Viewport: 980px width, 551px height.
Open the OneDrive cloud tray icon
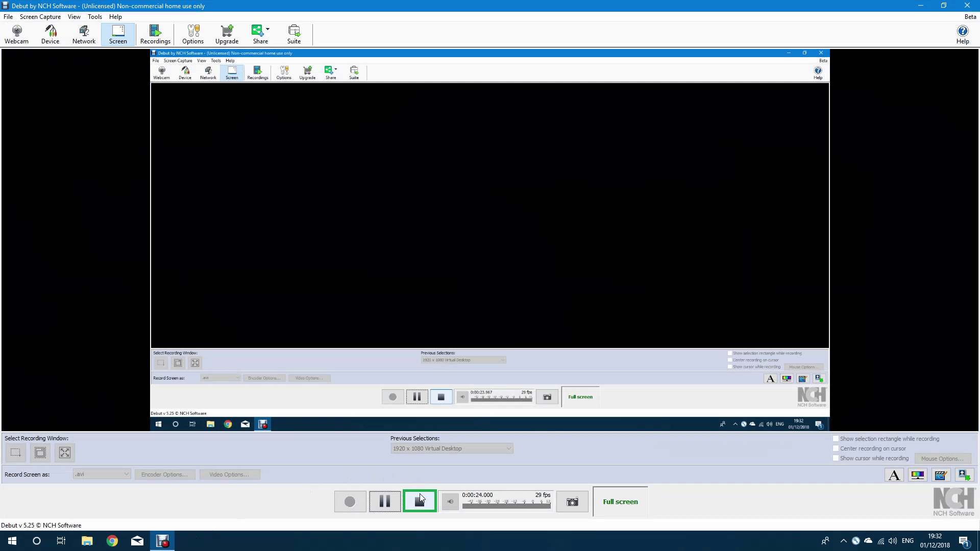pyautogui.click(x=868, y=541)
